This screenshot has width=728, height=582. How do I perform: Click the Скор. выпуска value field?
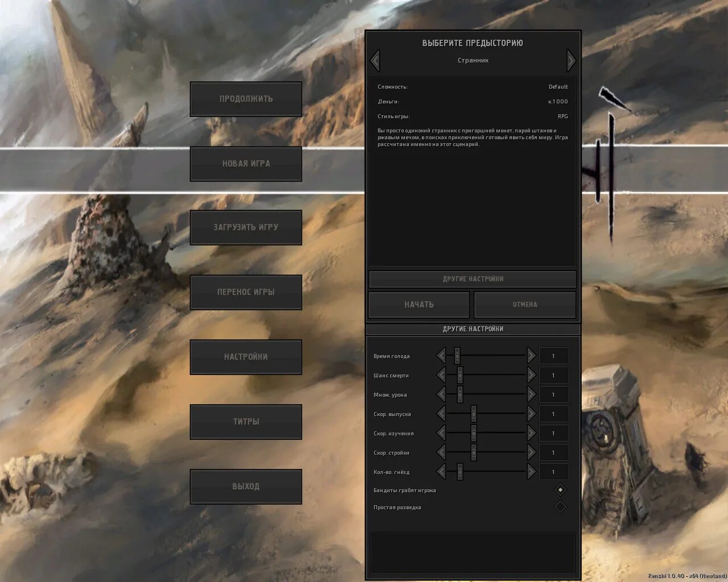[554, 414]
